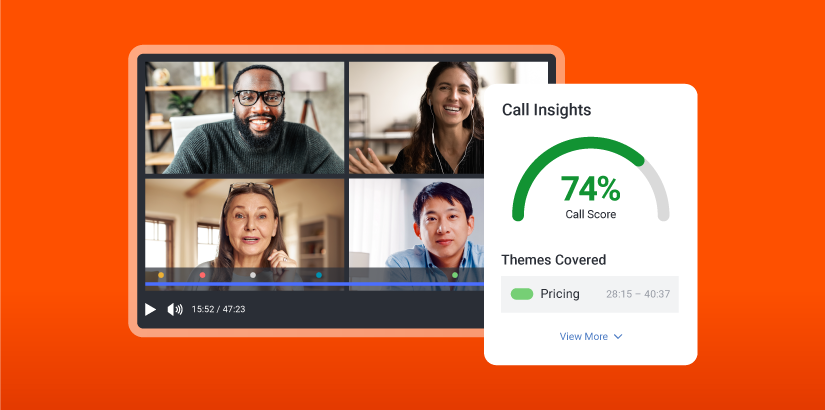Click the green marker on the timeline

click(x=455, y=275)
